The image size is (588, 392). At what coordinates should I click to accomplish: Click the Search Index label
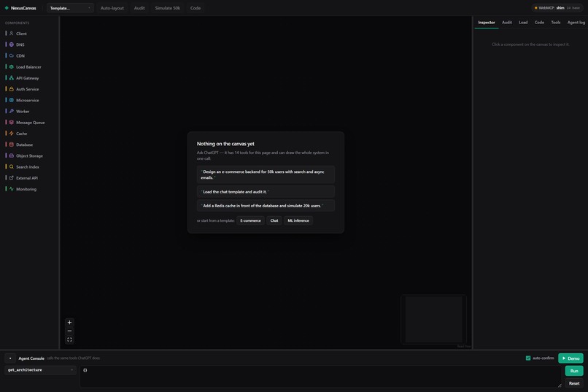pyautogui.click(x=28, y=166)
